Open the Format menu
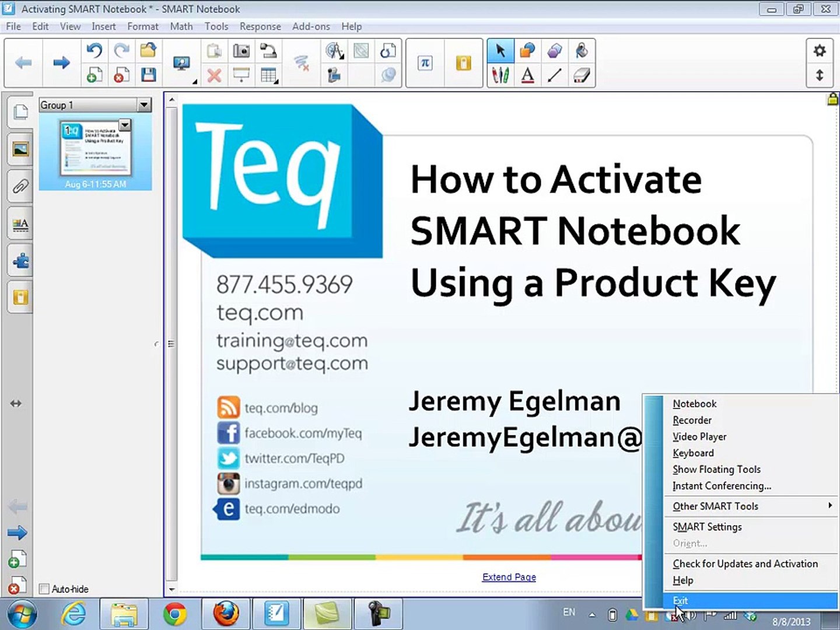Viewport: 840px width, 630px height. 142,26
